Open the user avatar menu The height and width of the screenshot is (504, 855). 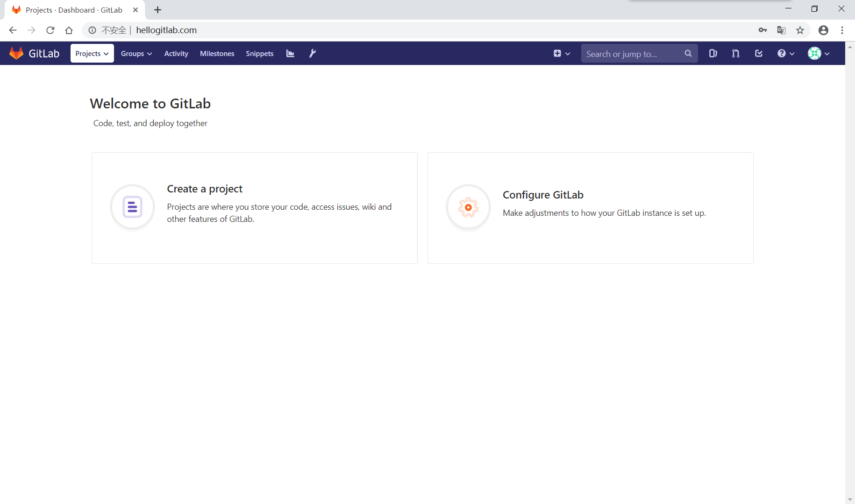(x=819, y=54)
